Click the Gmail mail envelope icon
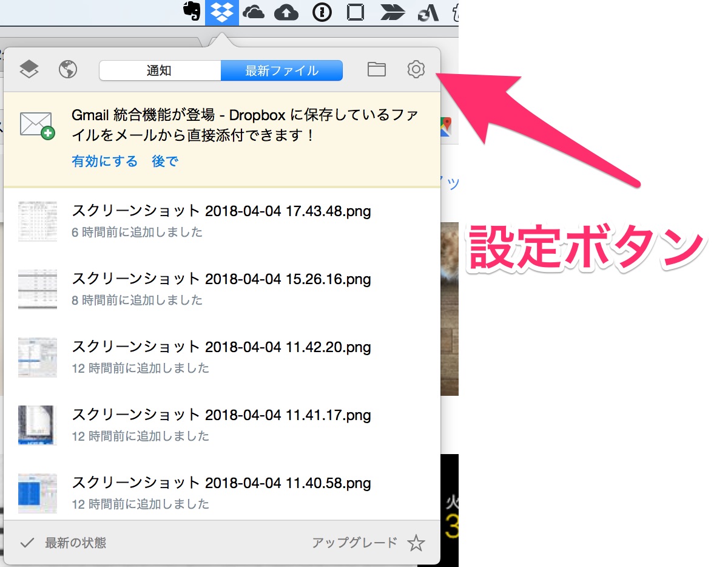This screenshot has height=567, width=728. pos(37,125)
